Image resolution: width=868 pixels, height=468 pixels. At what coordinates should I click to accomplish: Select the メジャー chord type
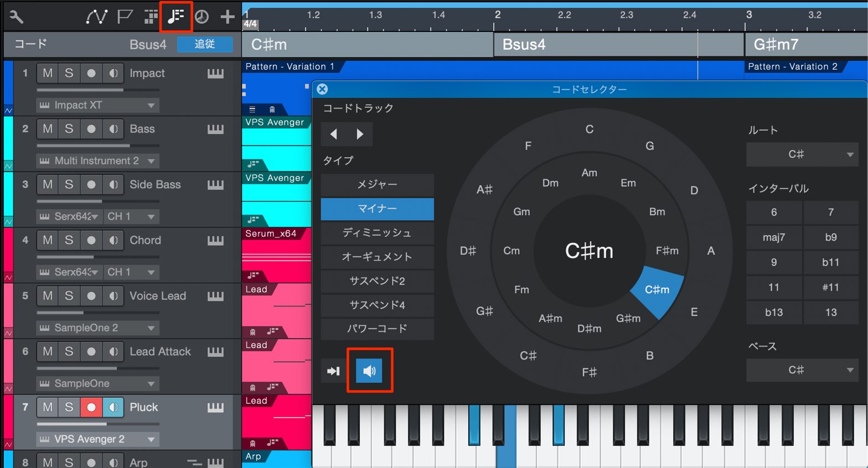(377, 185)
